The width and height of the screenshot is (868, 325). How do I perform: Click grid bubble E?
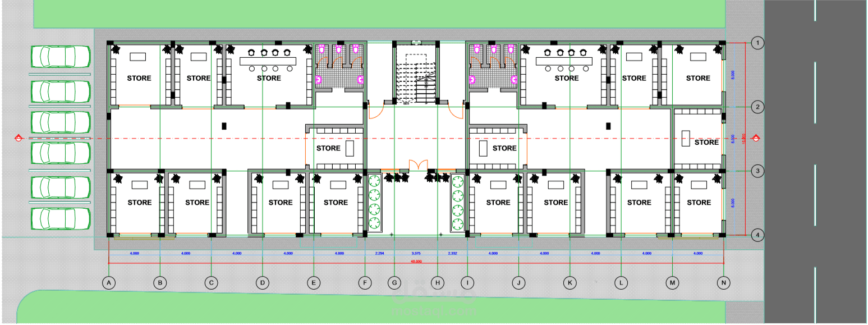[x=314, y=283]
